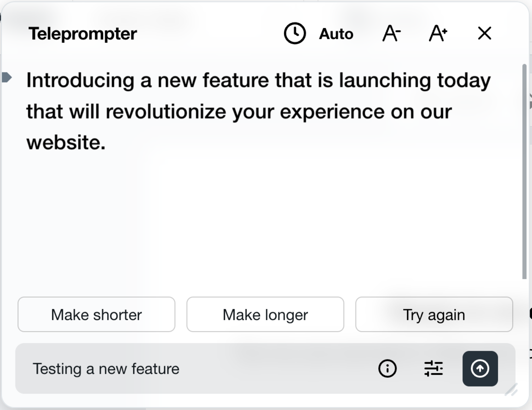Viewport: 532px width, 410px height.
Task: Increase font size with A+ icon
Action: [438, 34]
